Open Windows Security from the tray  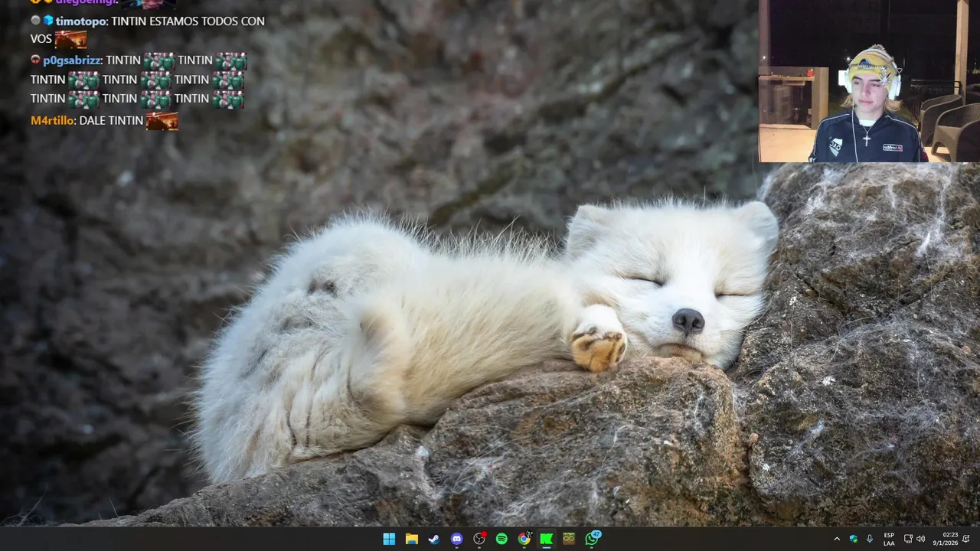point(853,539)
